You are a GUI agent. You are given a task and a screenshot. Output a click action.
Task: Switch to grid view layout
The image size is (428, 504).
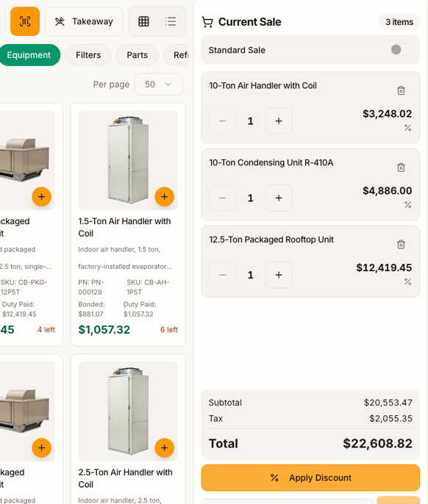click(143, 21)
